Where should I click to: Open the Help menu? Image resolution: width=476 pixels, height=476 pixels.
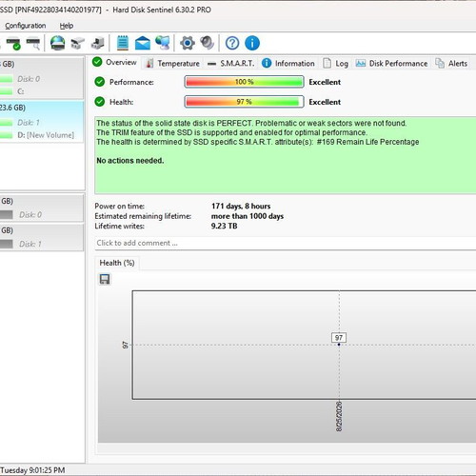tap(67, 26)
